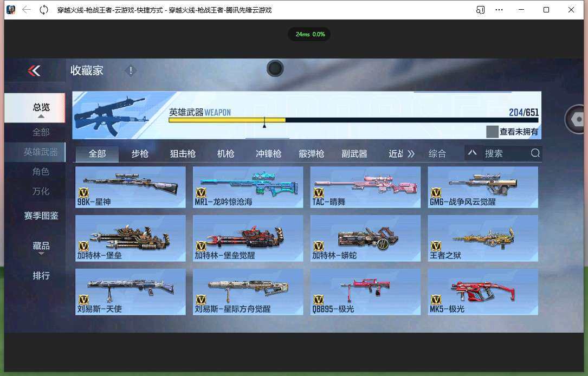The height and width of the screenshot is (376, 588).
Task: Open the TAC-晴舞 weapon card
Action: coord(365,187)
